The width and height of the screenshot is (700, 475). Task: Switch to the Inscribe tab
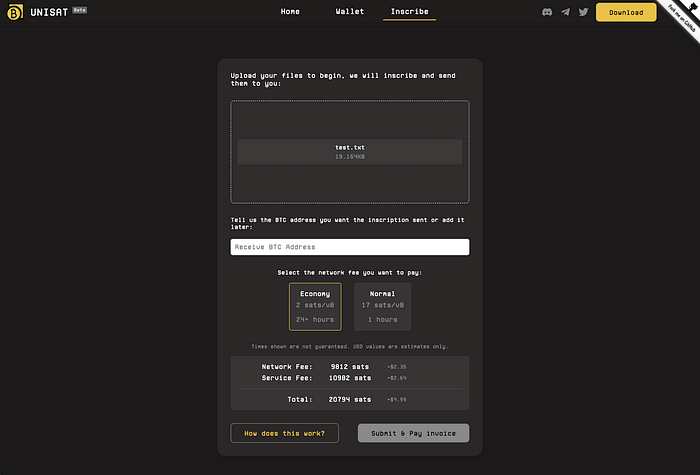pyautogui.click(x=409, y=12)
